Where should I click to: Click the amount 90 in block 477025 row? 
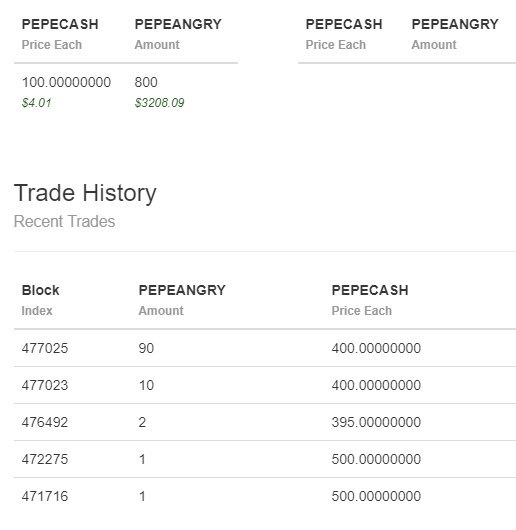pos(146,348)
